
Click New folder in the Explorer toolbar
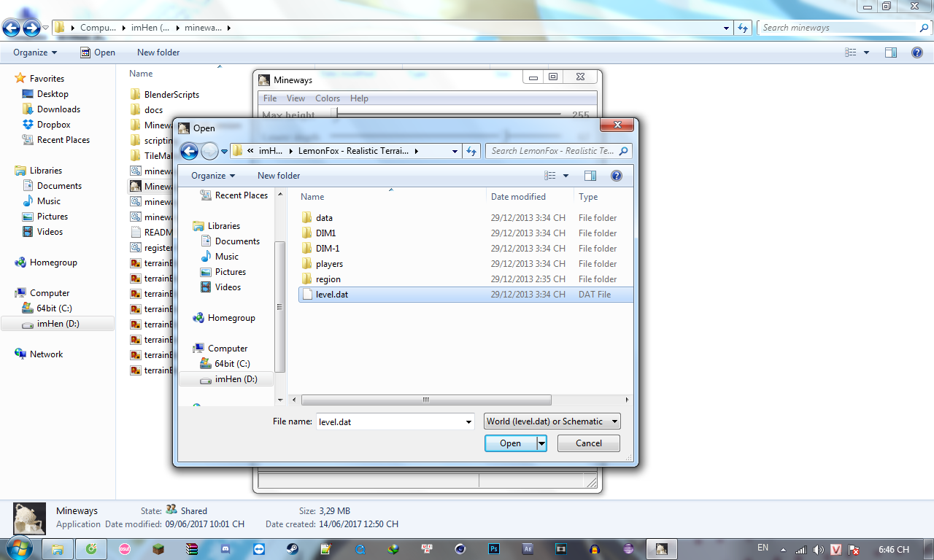pyautogui.click(x=158, y=52)
